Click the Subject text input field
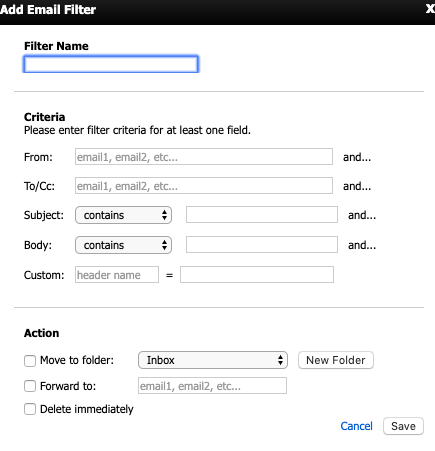The image size is (435, 451). pos(262,215)
